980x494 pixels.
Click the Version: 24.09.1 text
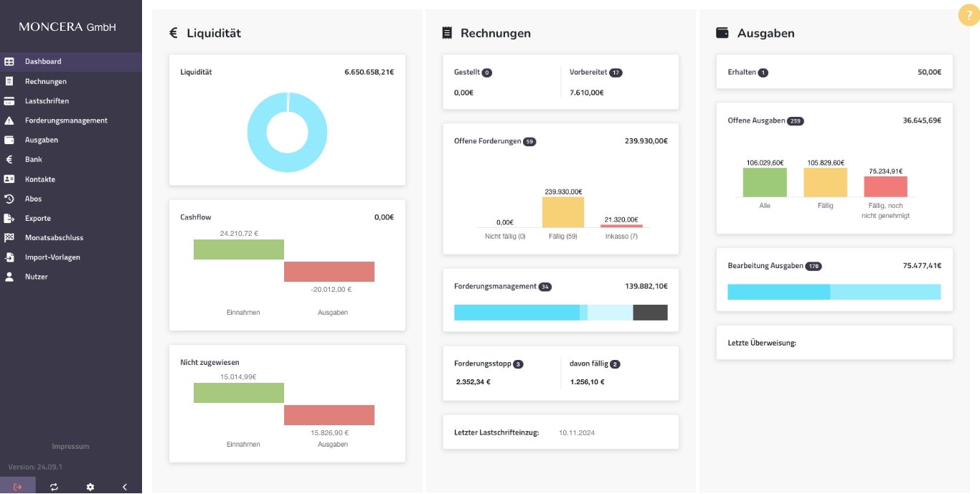coord(36,467)
